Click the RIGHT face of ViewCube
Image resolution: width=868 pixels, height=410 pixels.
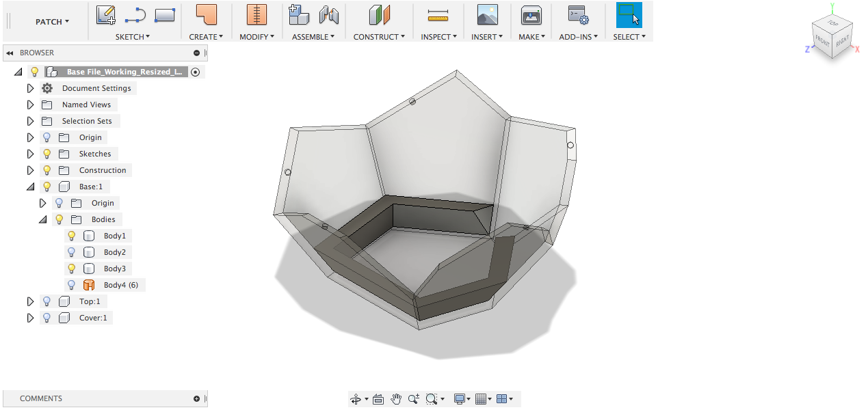coord(841,42)
